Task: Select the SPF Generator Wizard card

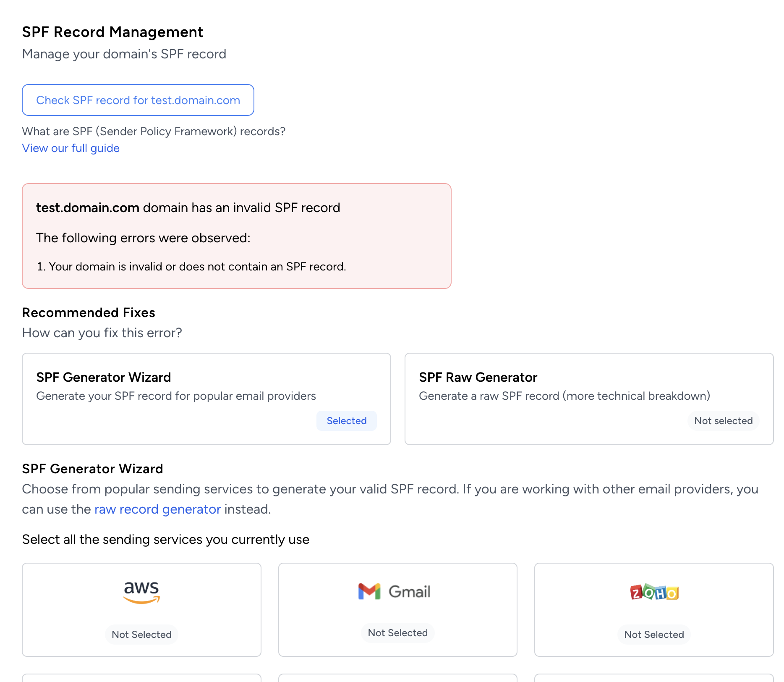Action: pos(206,399)
